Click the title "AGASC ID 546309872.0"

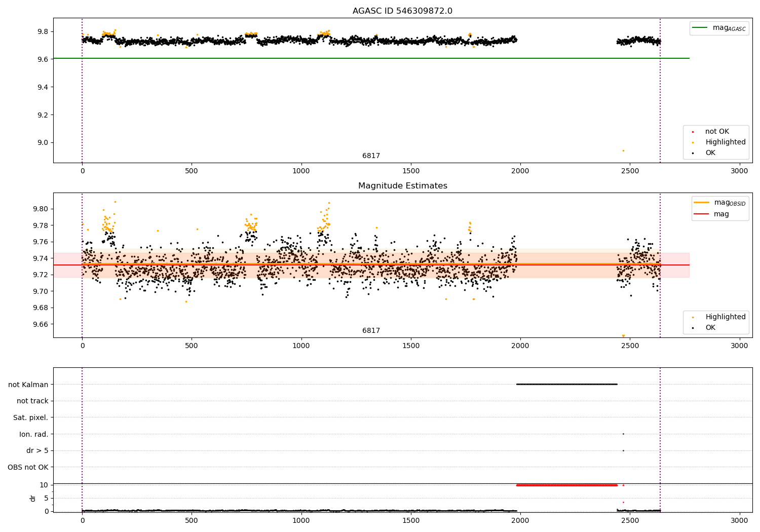(x=402, y=11)
